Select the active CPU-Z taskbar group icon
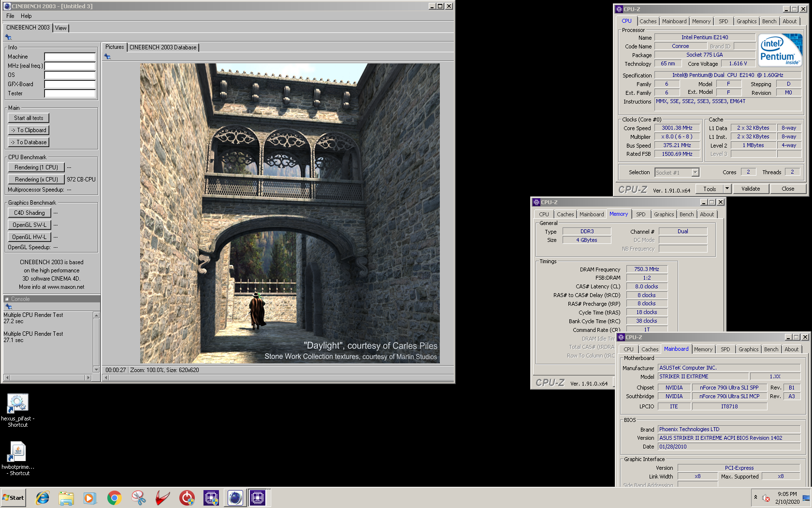The image size is (812, 508). (x=258, y=498)
